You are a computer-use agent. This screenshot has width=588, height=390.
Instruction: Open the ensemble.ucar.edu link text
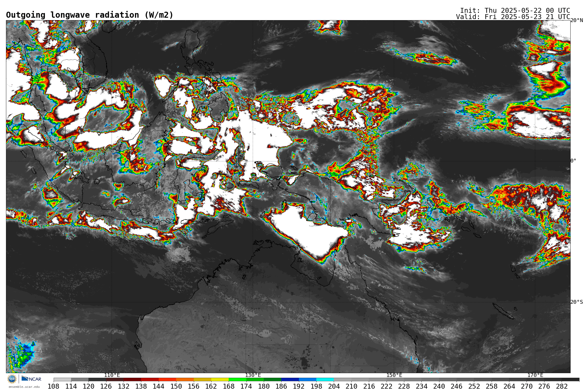24,387
